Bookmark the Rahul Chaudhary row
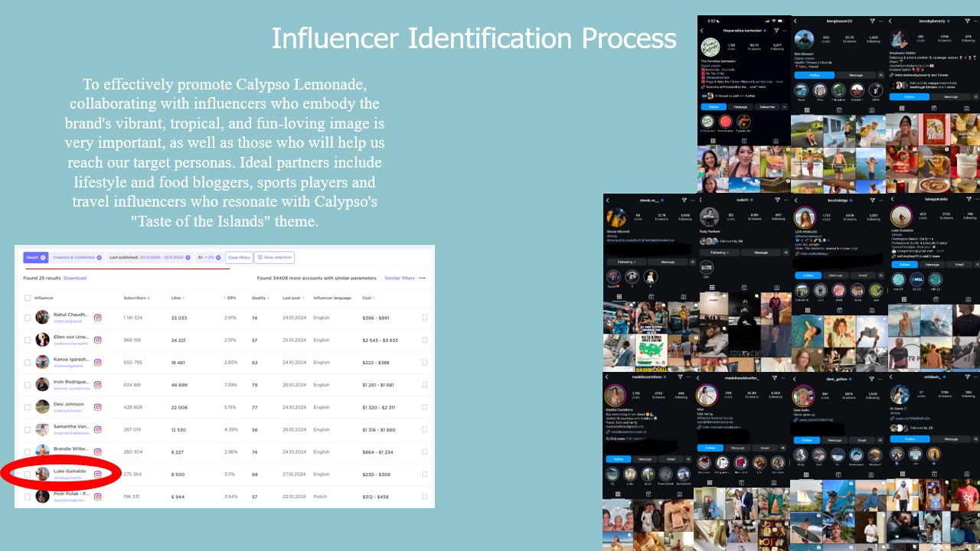Screen dimensions: 980x551 tap(425, 318)
